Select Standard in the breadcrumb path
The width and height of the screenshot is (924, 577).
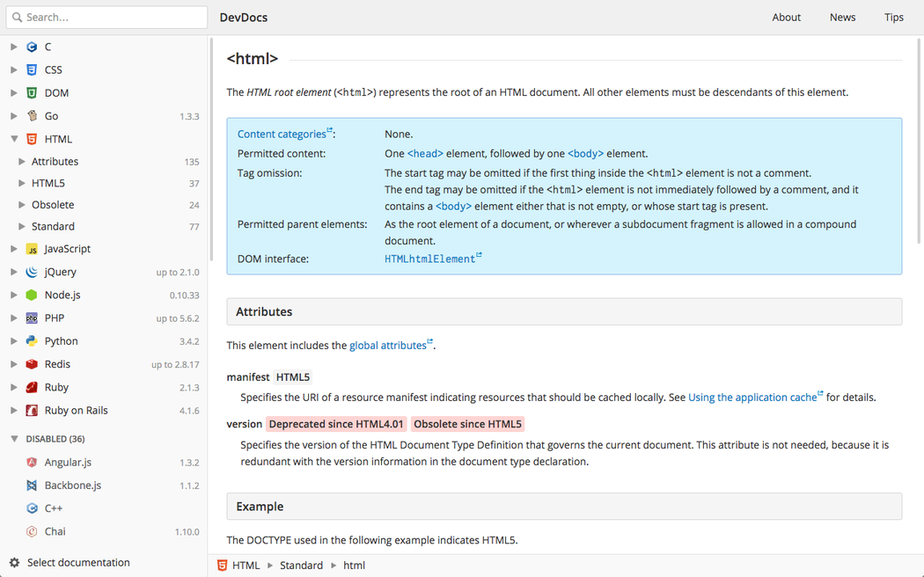301,566
